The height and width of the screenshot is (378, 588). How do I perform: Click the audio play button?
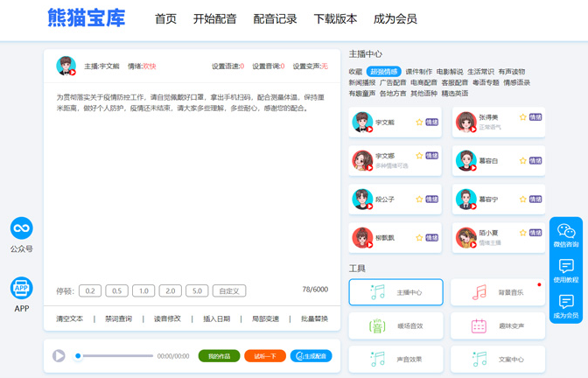(59, 355)
